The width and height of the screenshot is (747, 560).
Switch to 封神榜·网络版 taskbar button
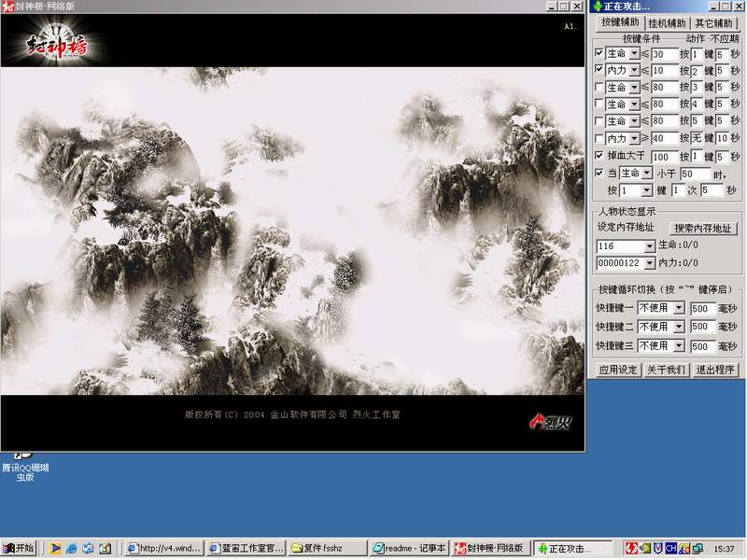(491, 549)
